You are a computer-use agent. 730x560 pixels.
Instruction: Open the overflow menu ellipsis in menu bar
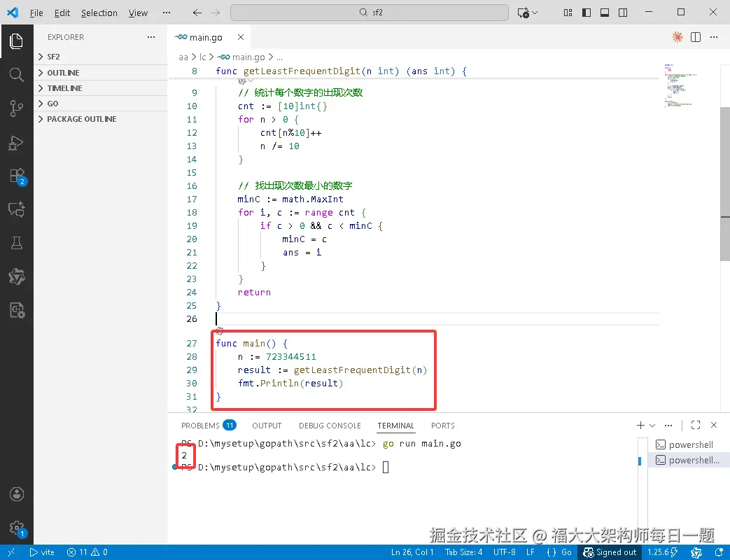(x=167, y=13)
